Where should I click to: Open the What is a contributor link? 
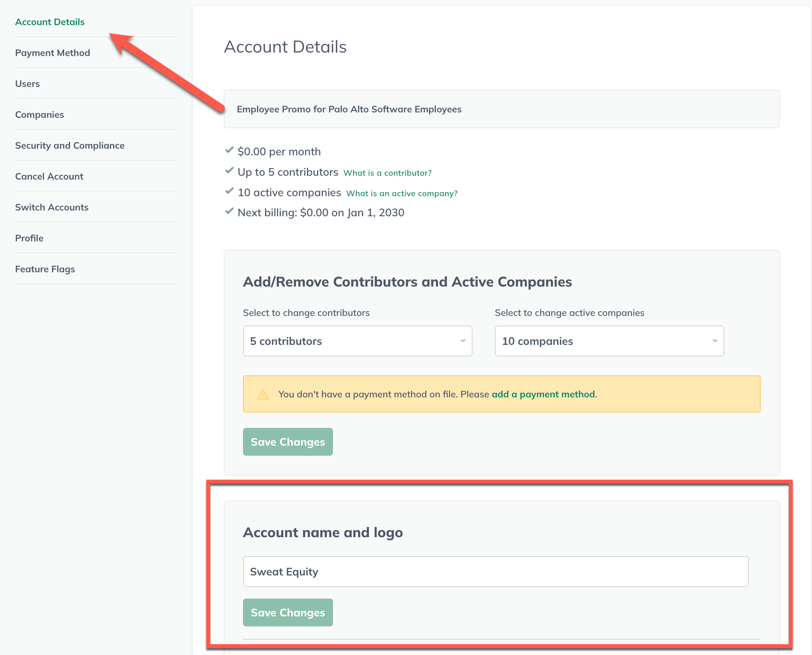pyautogui.click(x=387, y=173)
